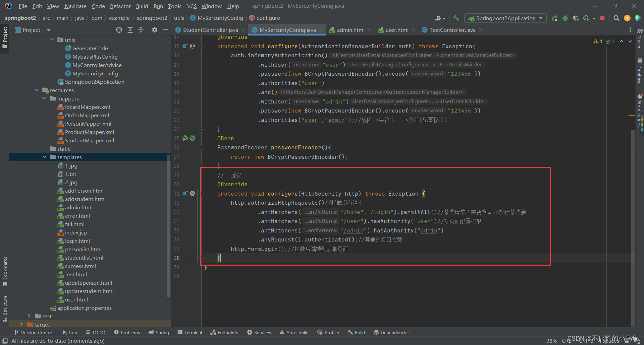Screen dimensions: 644x345
Task: Collapse All icon in Project panel
Action: 141,30
